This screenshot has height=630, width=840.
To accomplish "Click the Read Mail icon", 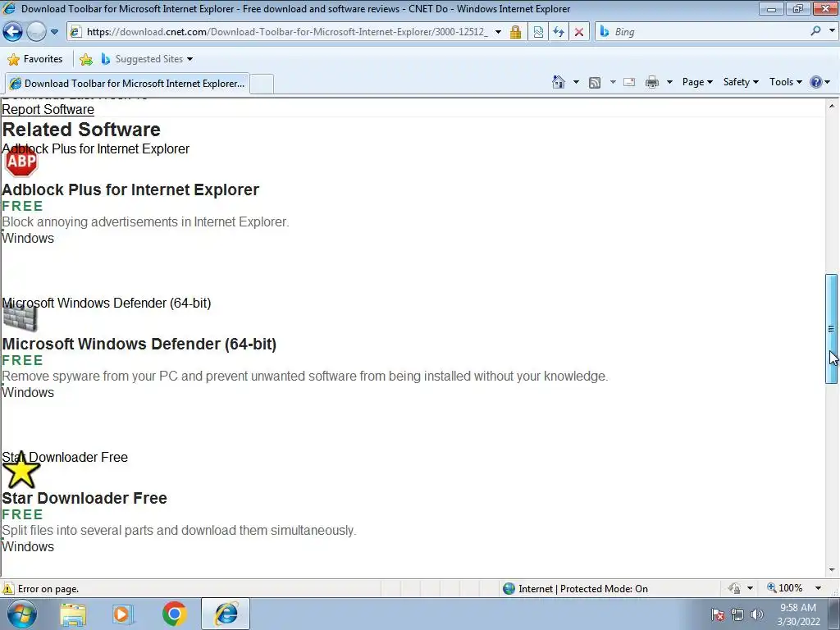I will 629,82.
